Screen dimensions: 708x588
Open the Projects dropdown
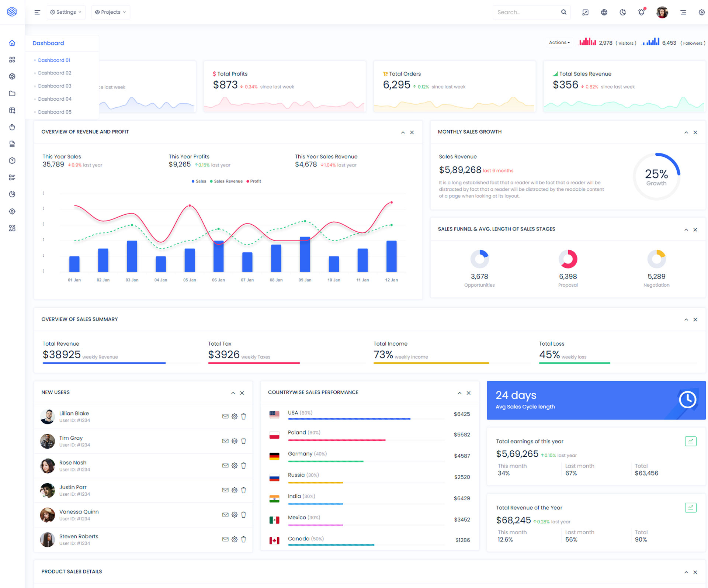coord(111,12)
